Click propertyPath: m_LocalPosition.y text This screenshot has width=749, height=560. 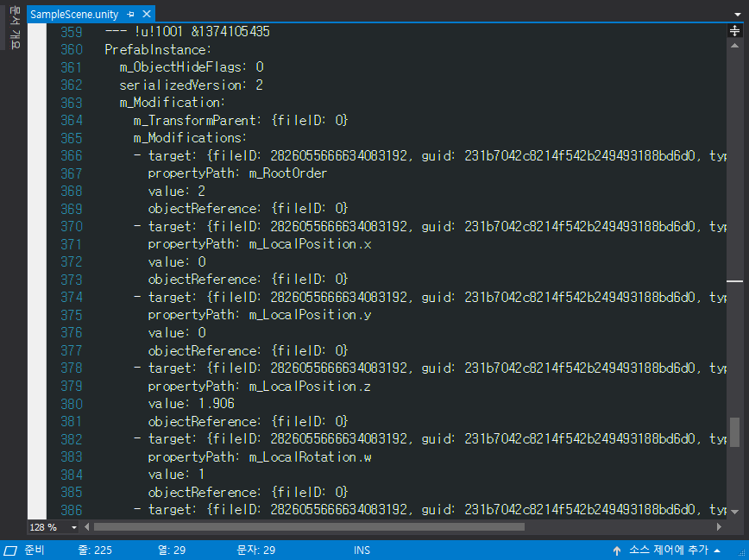point(260,315)
